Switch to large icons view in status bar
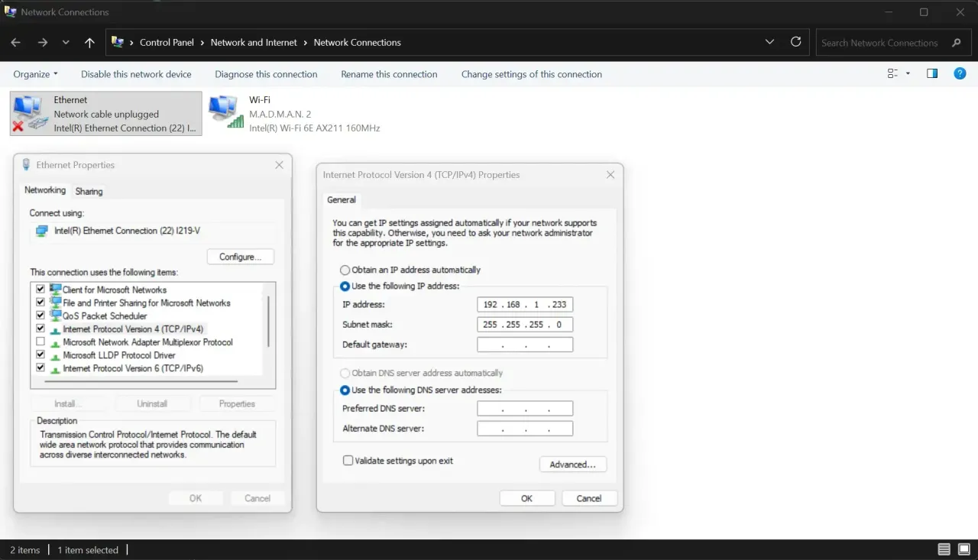978x560 pixels. point(966,549)
